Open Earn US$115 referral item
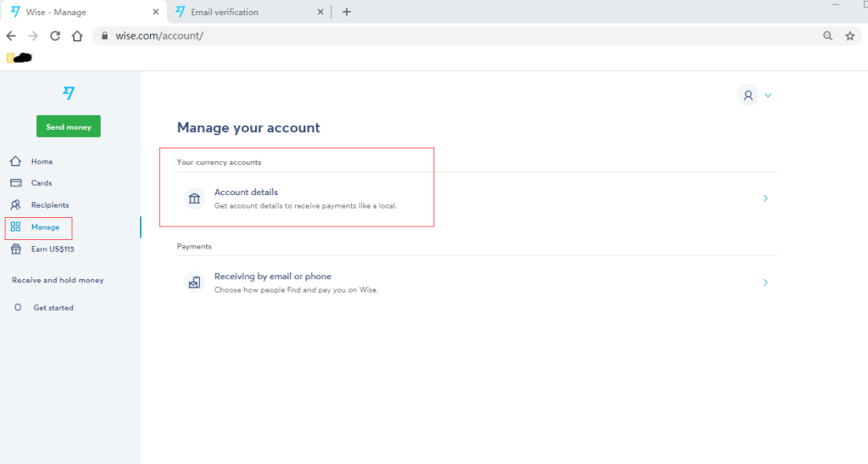The image size is (868, 464). click(53, 249)
